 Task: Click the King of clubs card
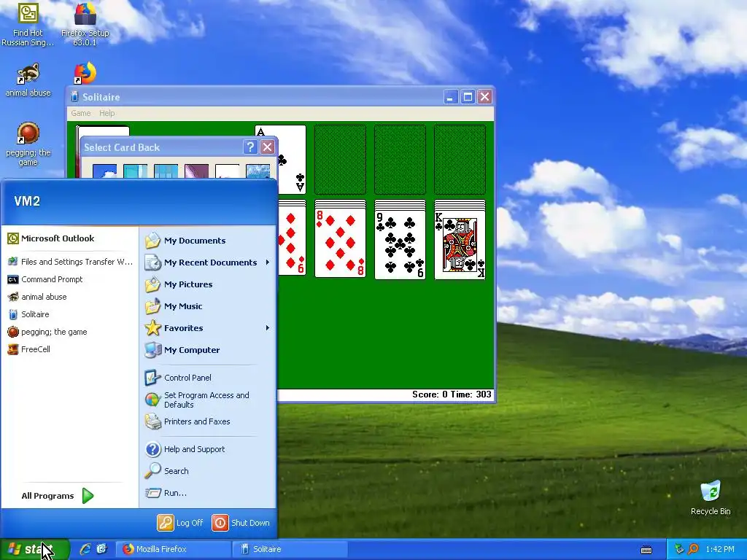(460, 244)
